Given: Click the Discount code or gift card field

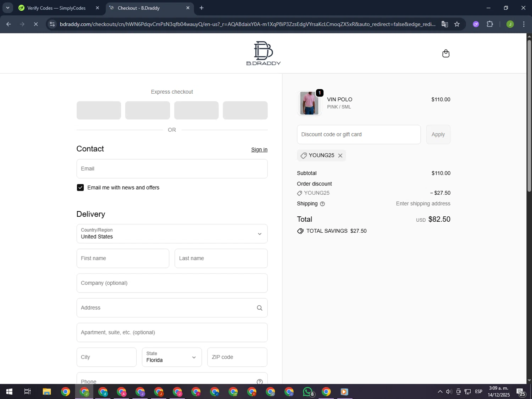Looking at the screenshot, I should click(359, 134).
